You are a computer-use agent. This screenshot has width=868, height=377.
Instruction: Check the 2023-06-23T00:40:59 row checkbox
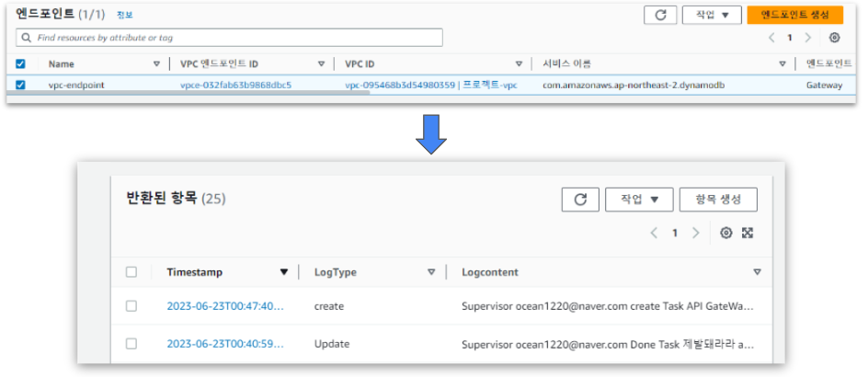131,344
